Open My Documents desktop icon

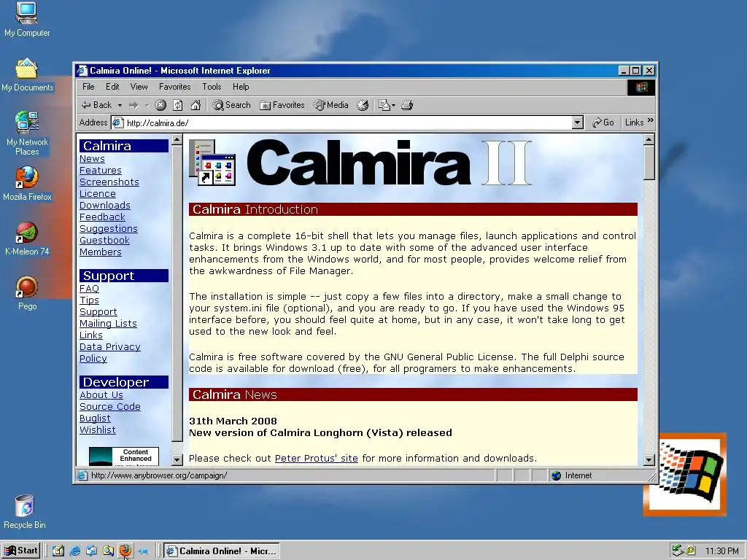point(27,75)
